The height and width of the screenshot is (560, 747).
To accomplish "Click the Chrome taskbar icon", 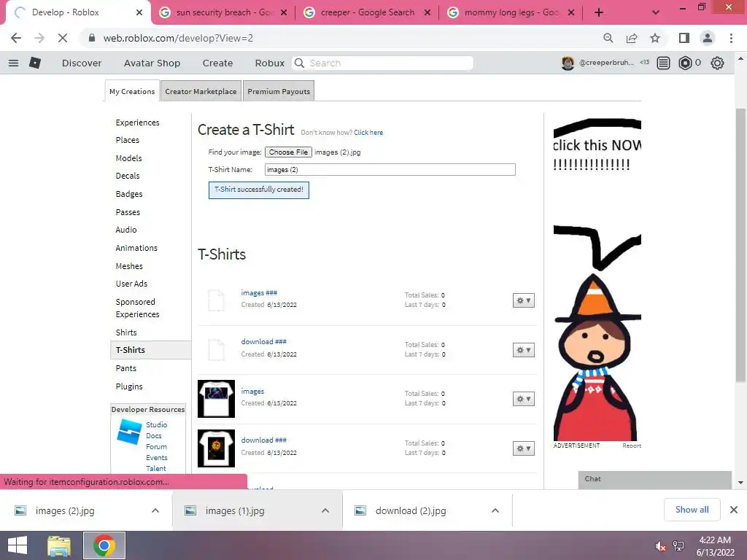I will pyautogui.click(x=104, y=545).
